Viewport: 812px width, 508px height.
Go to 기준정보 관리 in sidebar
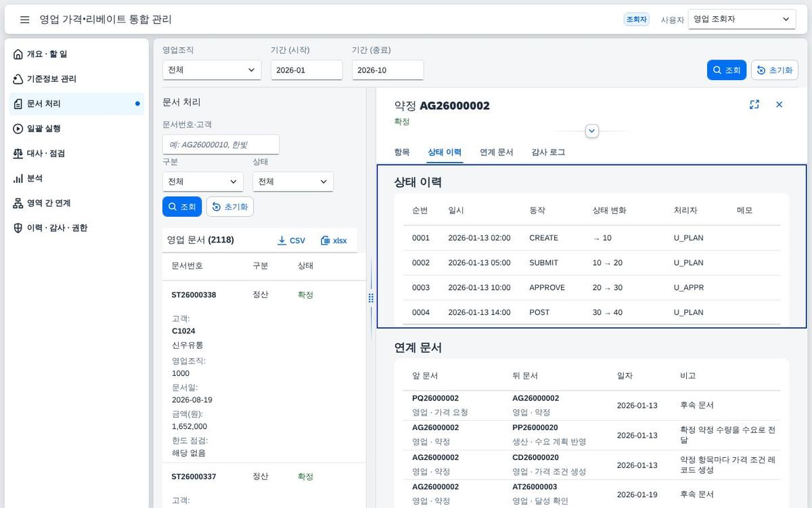pos(77,79)
